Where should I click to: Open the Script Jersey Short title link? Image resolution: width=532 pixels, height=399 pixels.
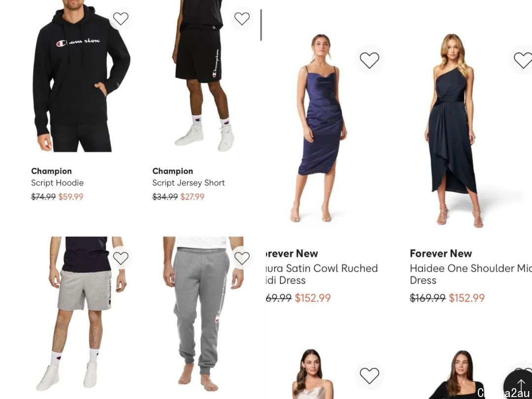[189, 182]
